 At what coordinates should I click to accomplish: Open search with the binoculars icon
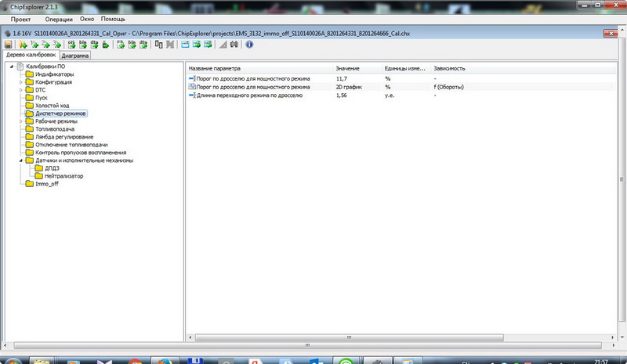[x=236, y=45]
